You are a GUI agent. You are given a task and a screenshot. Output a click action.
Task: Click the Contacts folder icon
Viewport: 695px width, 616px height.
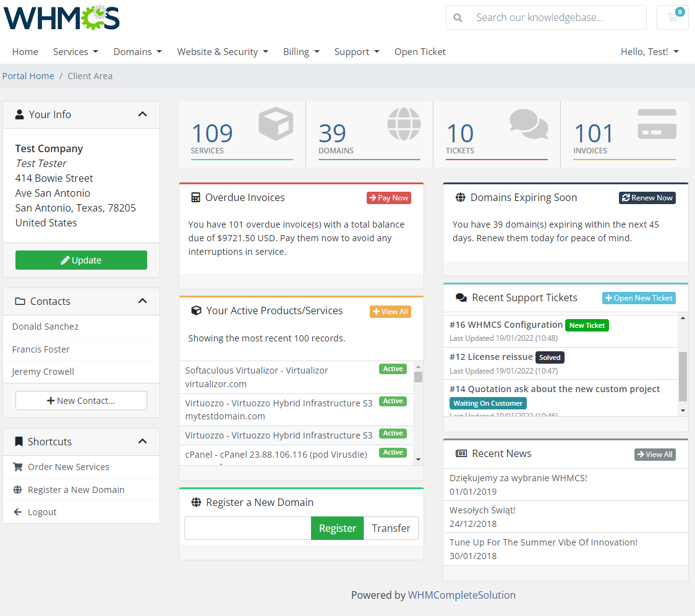point(20,301)
